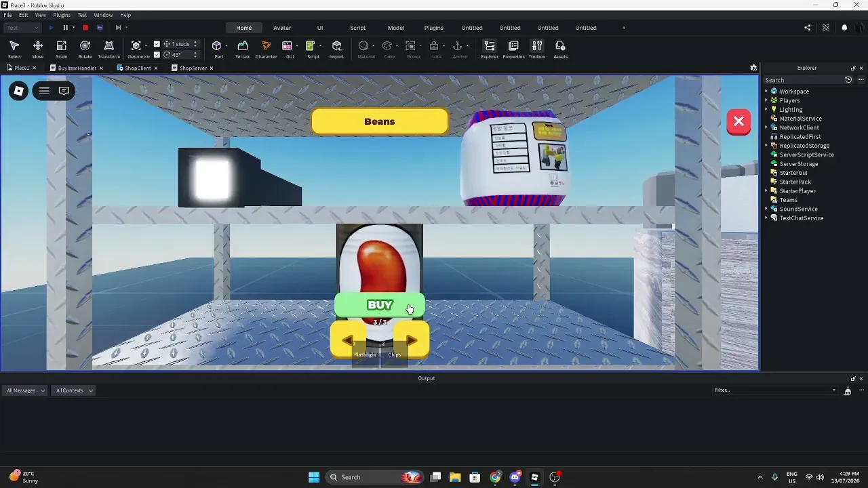868x488 pixels.
Task: Click the green BUY button
Action: (380, 305)
